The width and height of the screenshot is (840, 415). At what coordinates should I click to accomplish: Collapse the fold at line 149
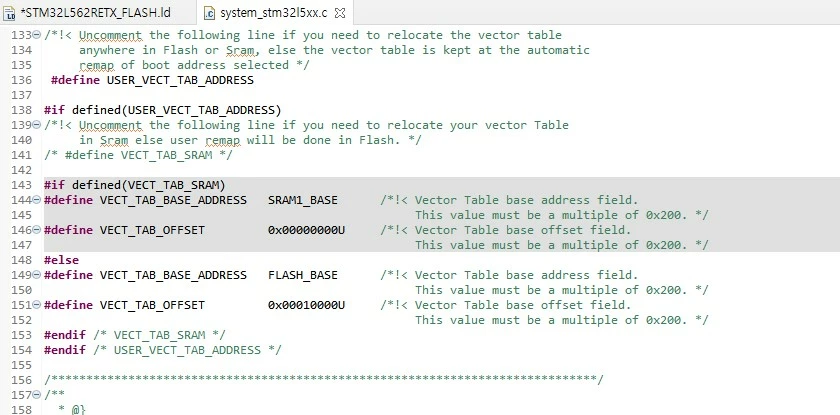tap(36, 275)
